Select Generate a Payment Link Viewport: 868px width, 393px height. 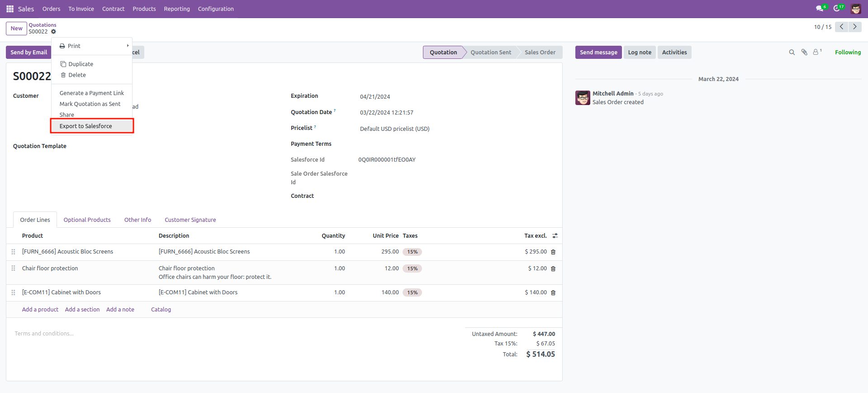click(92, 93)
